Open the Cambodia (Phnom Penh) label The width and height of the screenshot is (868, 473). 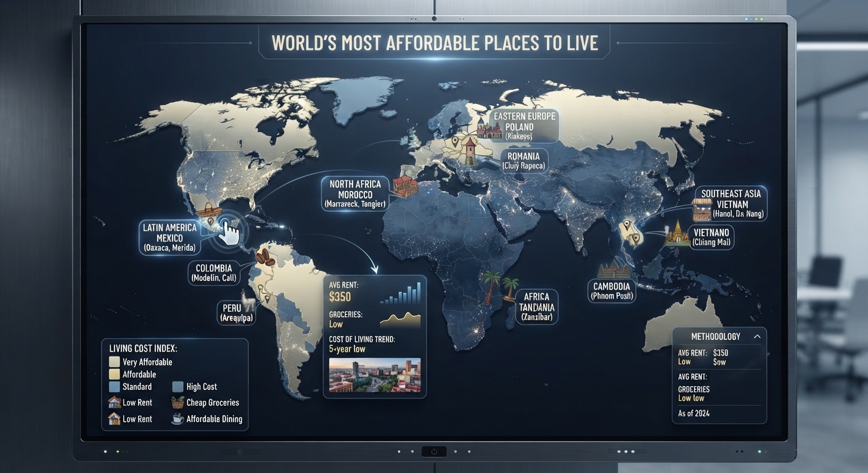click(x=612, y=291)
